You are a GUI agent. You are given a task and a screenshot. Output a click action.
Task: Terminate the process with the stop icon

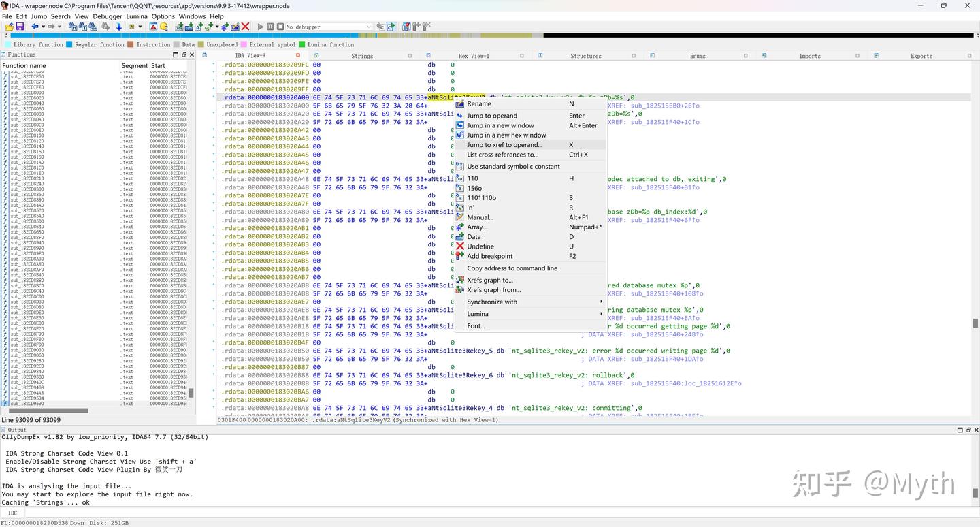280,27
